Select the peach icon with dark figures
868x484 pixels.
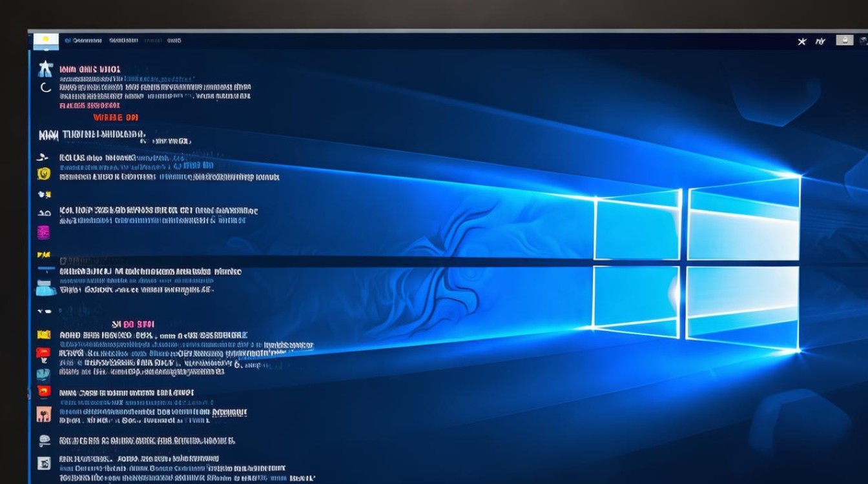[44, 414]
